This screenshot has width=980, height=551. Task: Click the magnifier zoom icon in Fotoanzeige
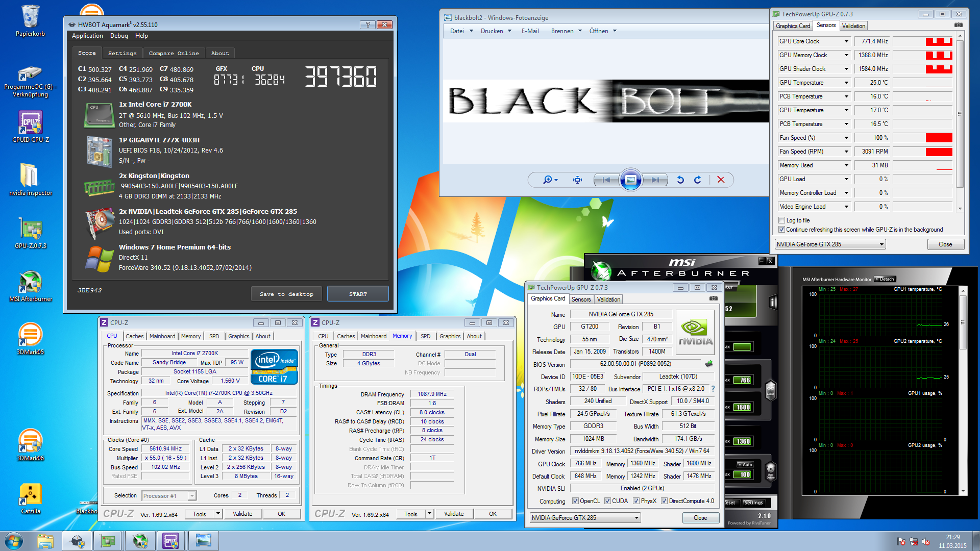[550, 180]
